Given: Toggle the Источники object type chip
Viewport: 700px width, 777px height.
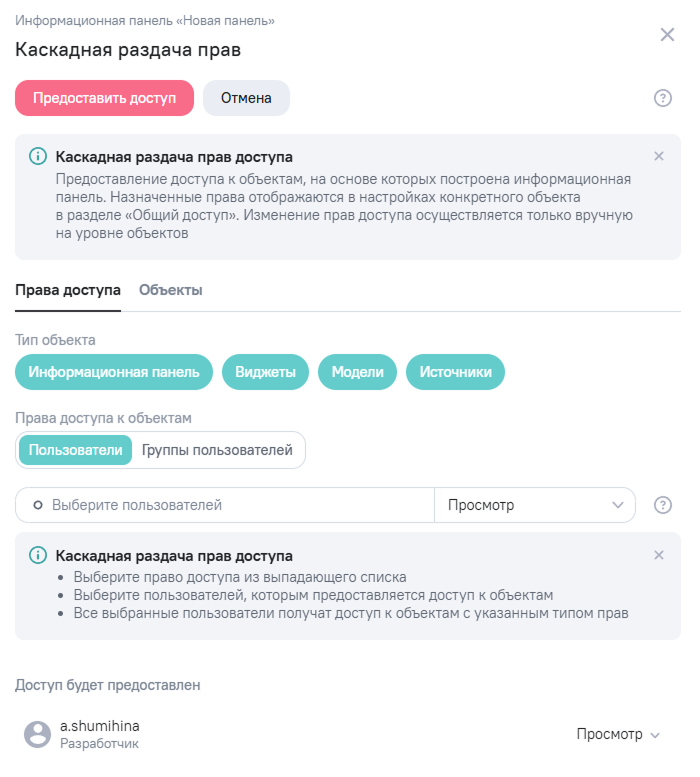Looking at the screenshot, I should [x=455, y=372].
